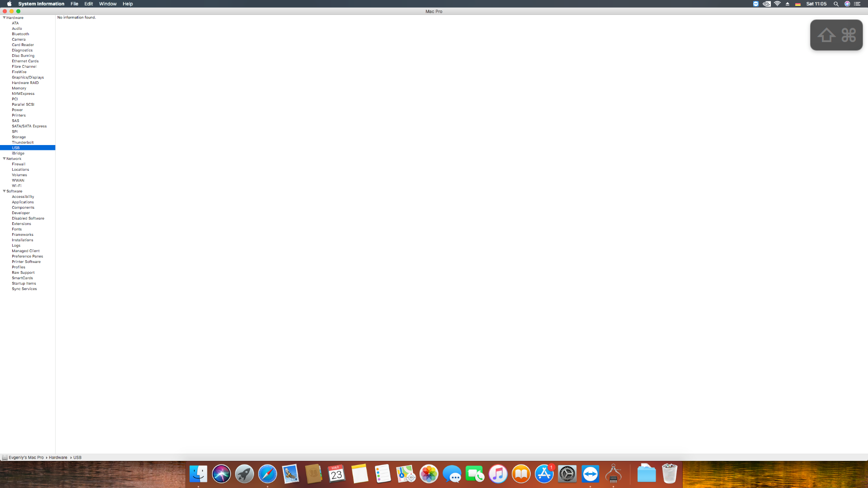Viewport: 868px width, 488px height.
Task: Collapse the Hardware section triangle
Action: (5, 18)
